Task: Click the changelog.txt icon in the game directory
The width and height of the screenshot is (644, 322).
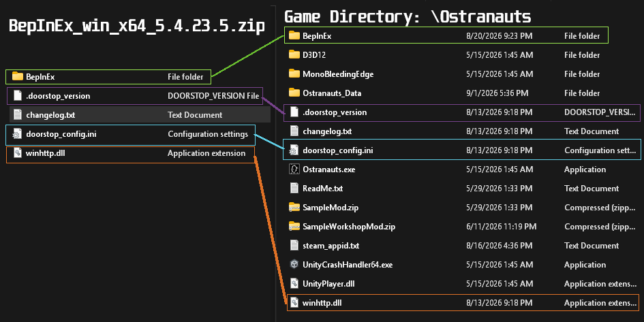Action: pos(294,131)
